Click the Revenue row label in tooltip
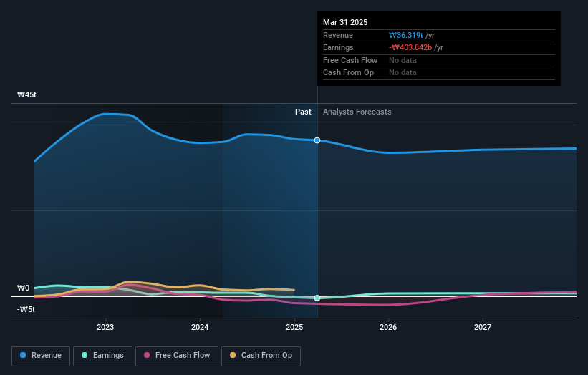 pyautogui.click(x=338, y=35)
